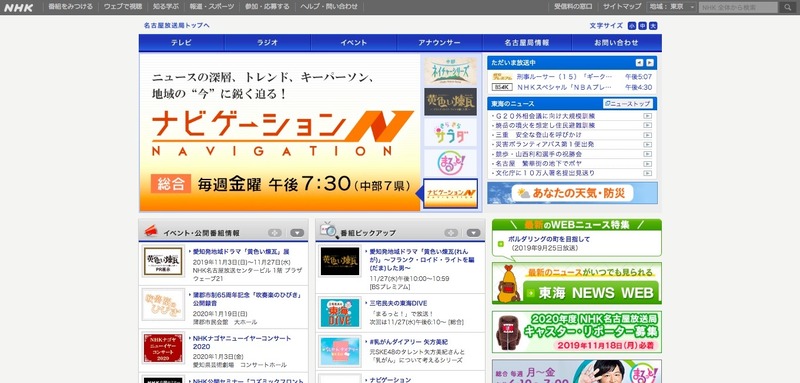Select the まるっと! carousel thumbnail
800x383 pixels.
point(451,163)
